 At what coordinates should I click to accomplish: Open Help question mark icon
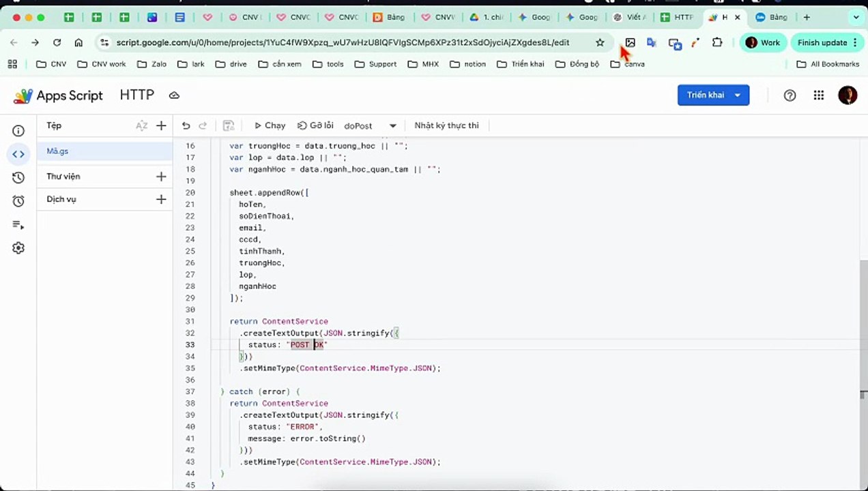tap(790, 95)
